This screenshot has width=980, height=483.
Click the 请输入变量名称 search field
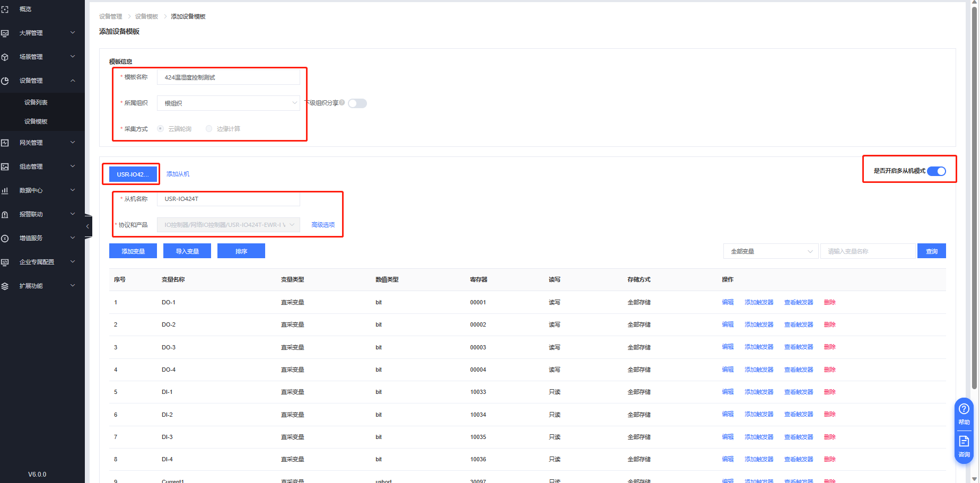(868, 251)
